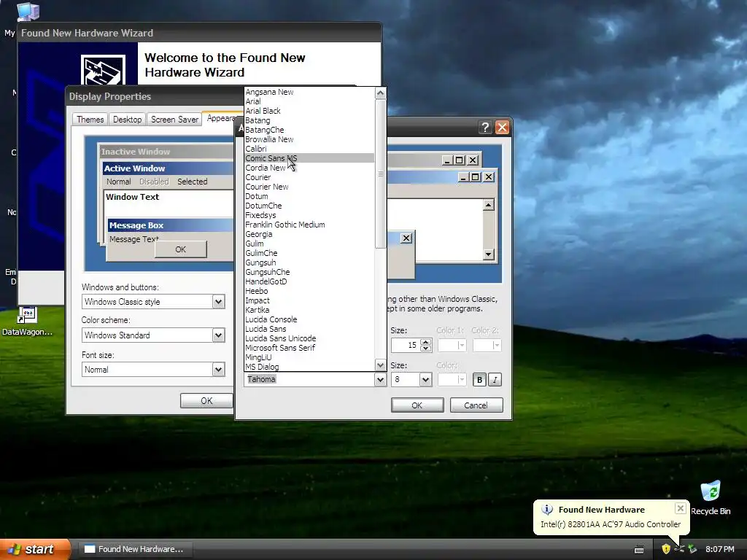Pick the MingLiU font
Screen dimensions: 747x560
click(x=309, y=357)
